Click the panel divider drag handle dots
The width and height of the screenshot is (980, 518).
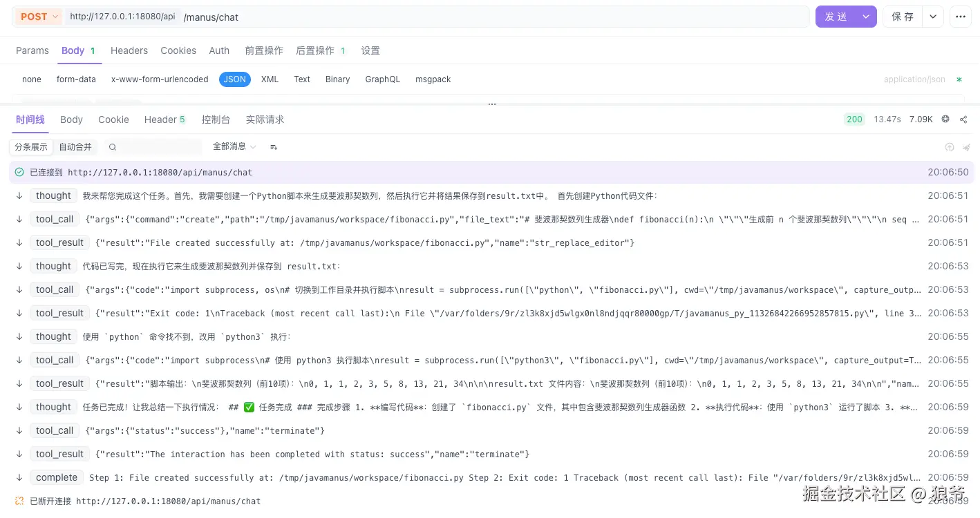coord(491,104)
